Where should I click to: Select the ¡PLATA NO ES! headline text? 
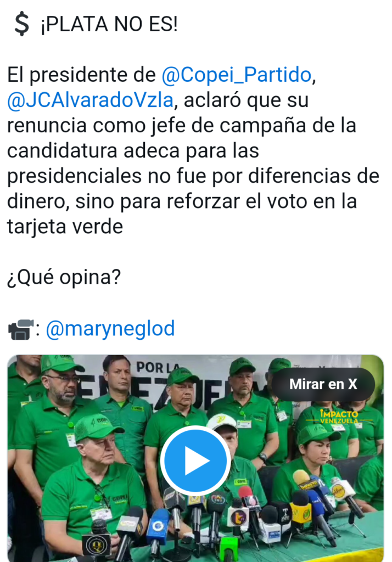pyautogui.click(x=109, y=24)
